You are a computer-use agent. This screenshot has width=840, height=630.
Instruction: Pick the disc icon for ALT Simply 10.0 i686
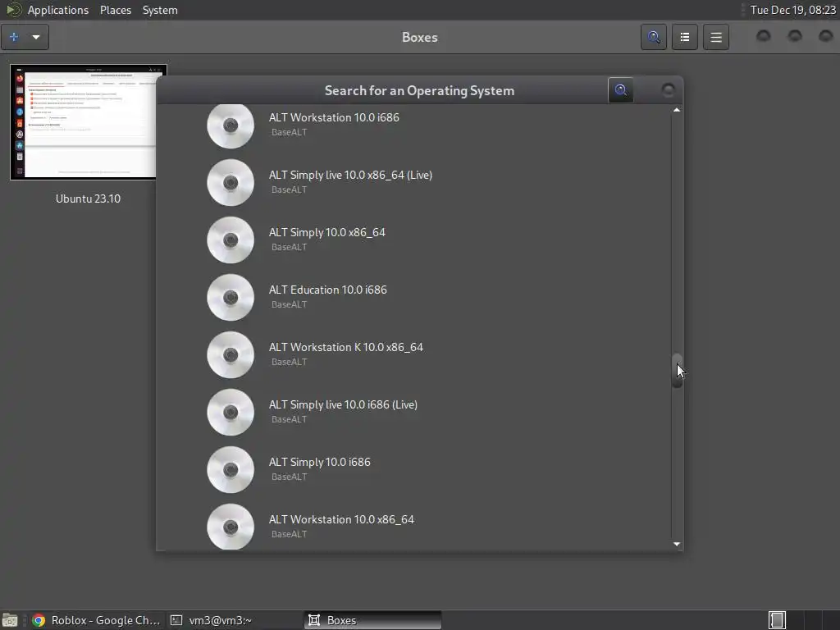231,469
